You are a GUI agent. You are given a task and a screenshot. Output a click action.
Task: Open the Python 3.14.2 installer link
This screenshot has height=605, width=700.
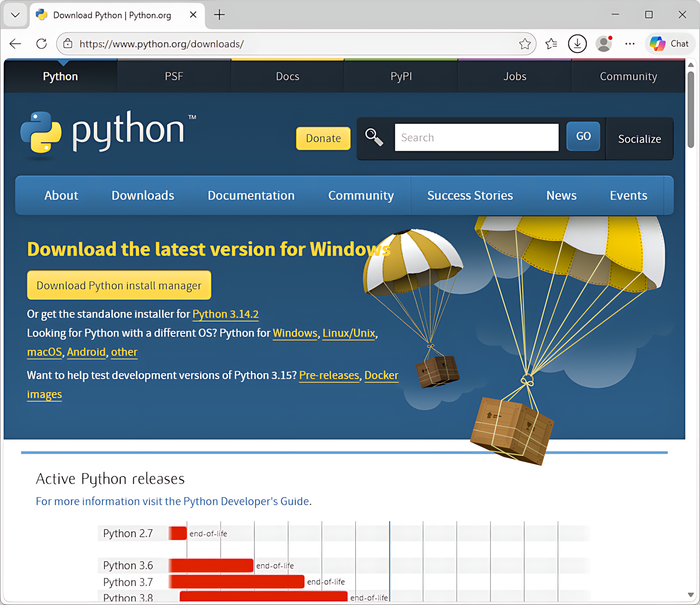[225, 314]
